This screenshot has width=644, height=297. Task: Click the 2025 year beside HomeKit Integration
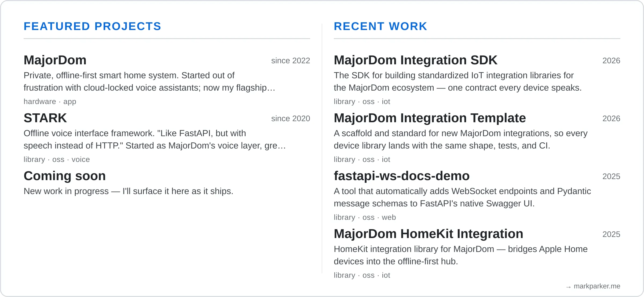coord(611,234)
